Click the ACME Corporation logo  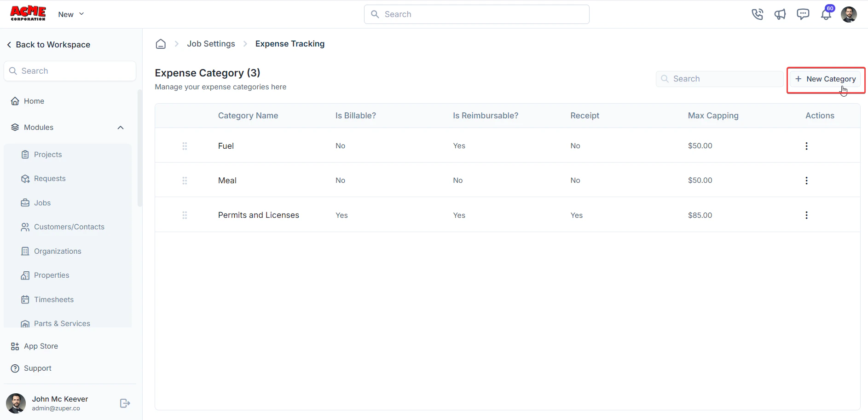pos(28,13)
